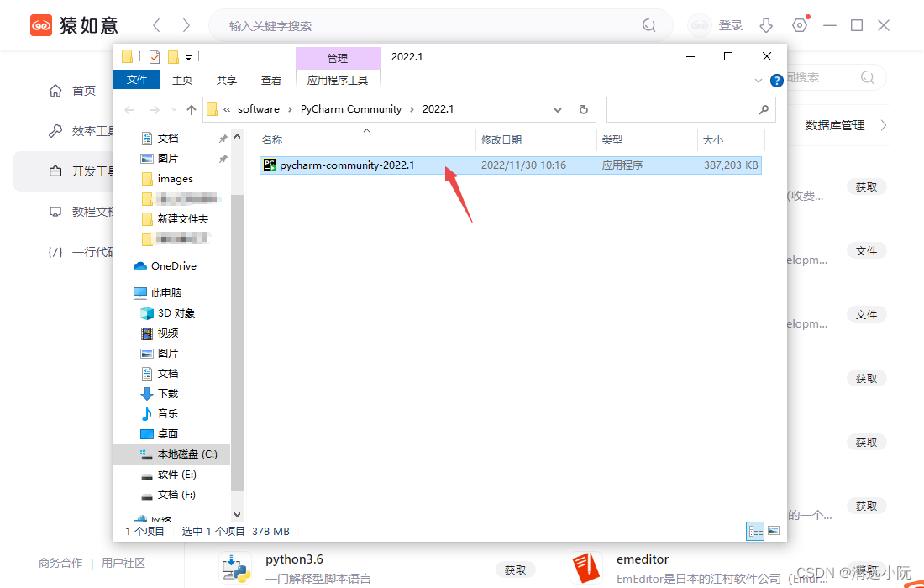The height and width of the screenshot is (588, 924).
Task: Switch to details view layout icon
Action: pyautogui.click(x=755, y=531)
